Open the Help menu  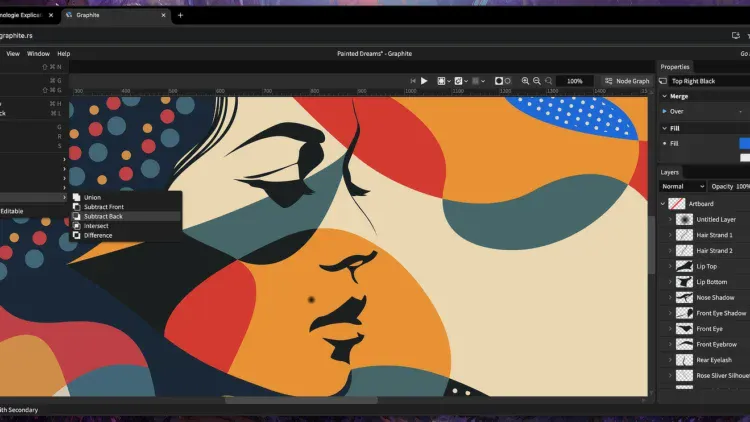[x=64, y=53]
